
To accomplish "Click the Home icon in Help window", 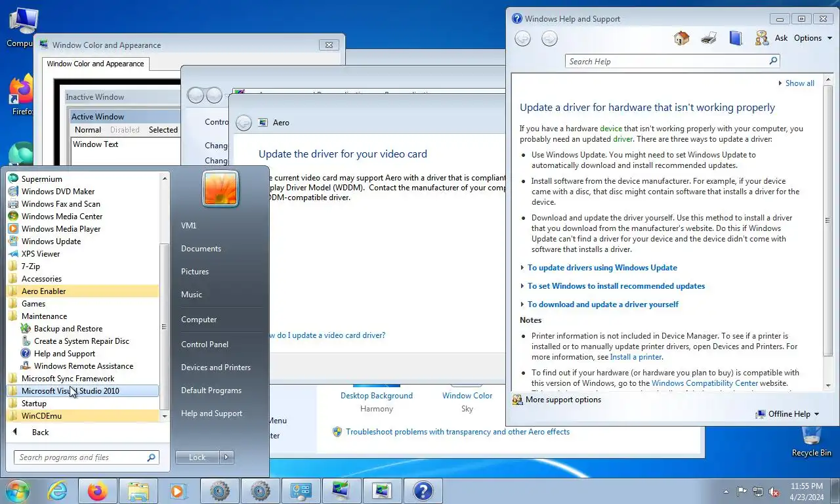I will click(x=681, y=38).
